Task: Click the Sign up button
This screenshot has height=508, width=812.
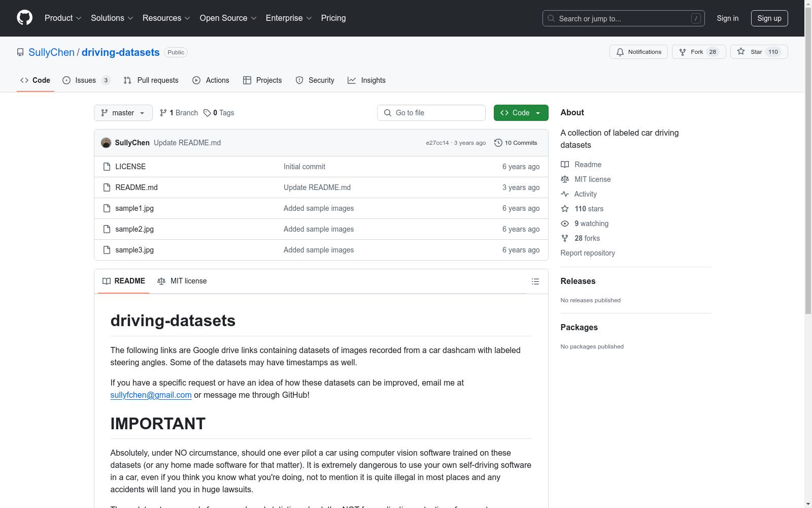Action: pyautogui.click(x=769, y=18)
